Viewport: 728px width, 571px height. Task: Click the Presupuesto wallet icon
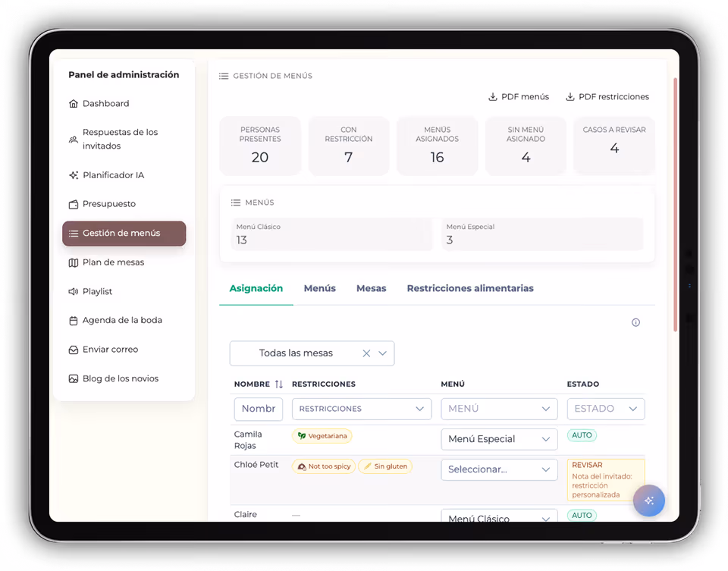pyautogui.click(x=74, y=204)
